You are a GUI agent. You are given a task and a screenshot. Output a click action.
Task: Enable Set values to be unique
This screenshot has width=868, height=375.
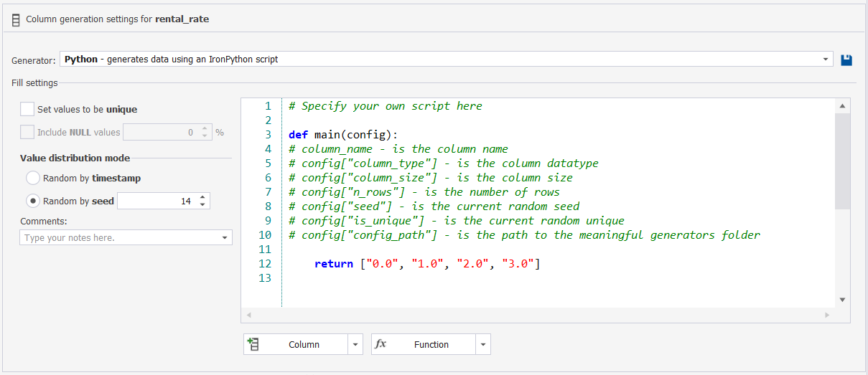coord(27,109)
